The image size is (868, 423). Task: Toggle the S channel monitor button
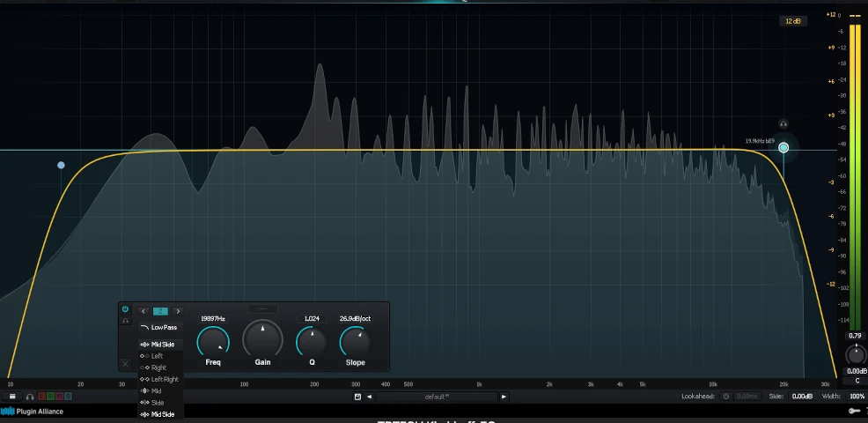coord(68,397)
